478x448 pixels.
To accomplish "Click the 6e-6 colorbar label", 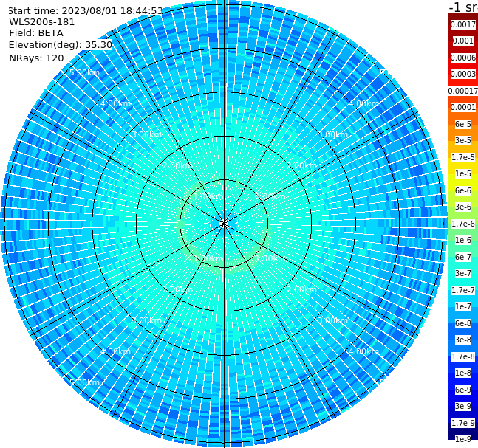I will [463, 190].
